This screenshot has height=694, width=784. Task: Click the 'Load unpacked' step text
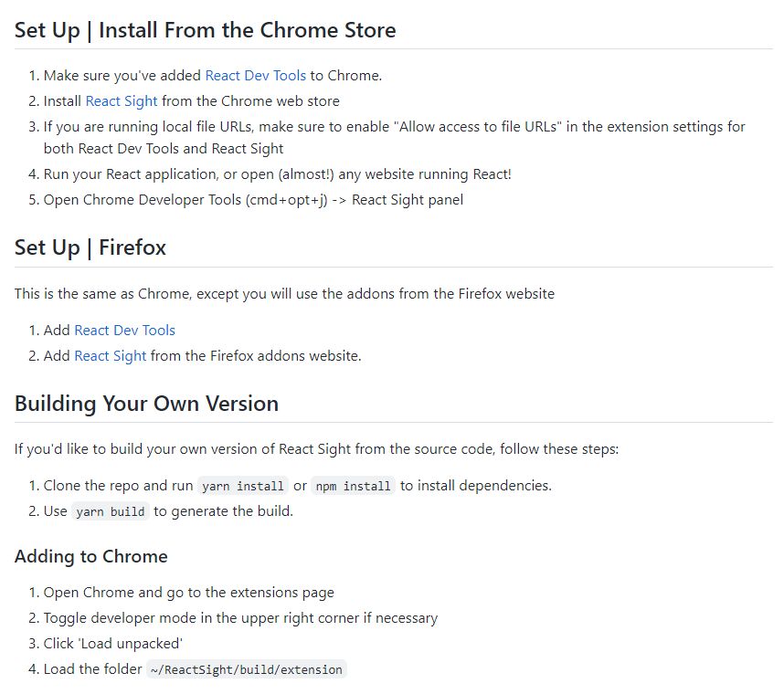[x=113, y=644]
